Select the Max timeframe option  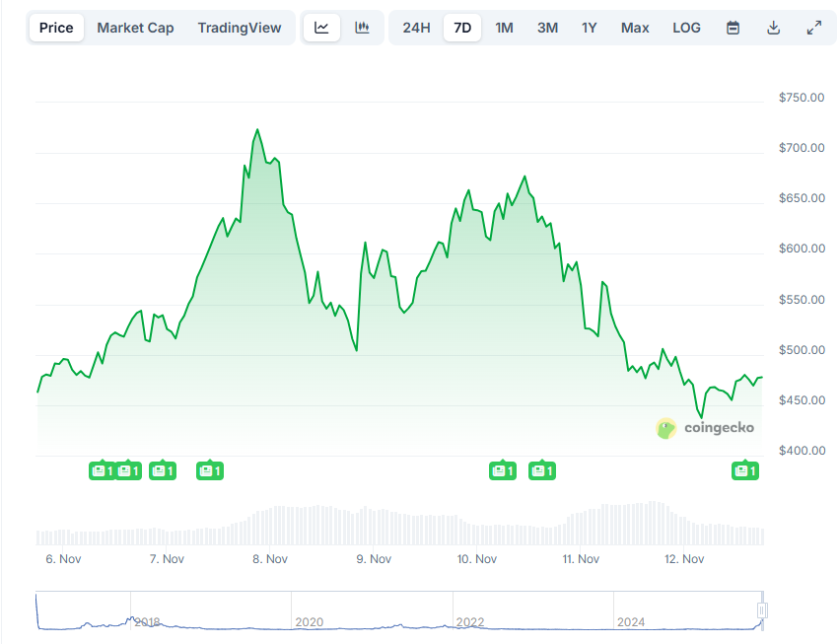(635, 28)
